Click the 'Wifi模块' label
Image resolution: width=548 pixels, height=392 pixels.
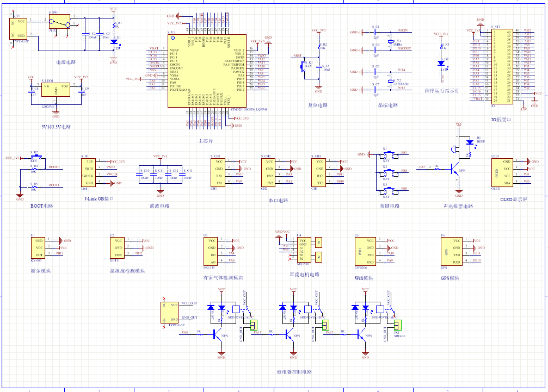[364, 278]
